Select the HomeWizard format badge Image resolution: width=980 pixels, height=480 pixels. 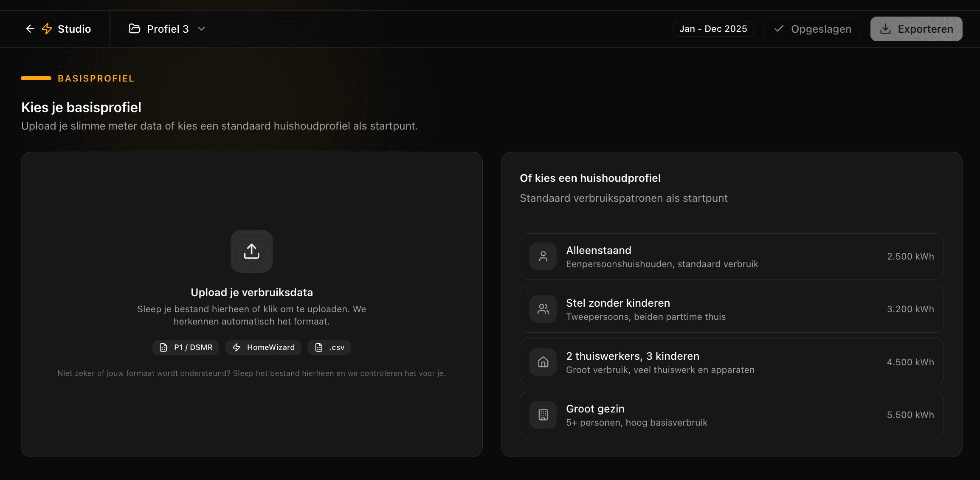click(x=263, y=347)
